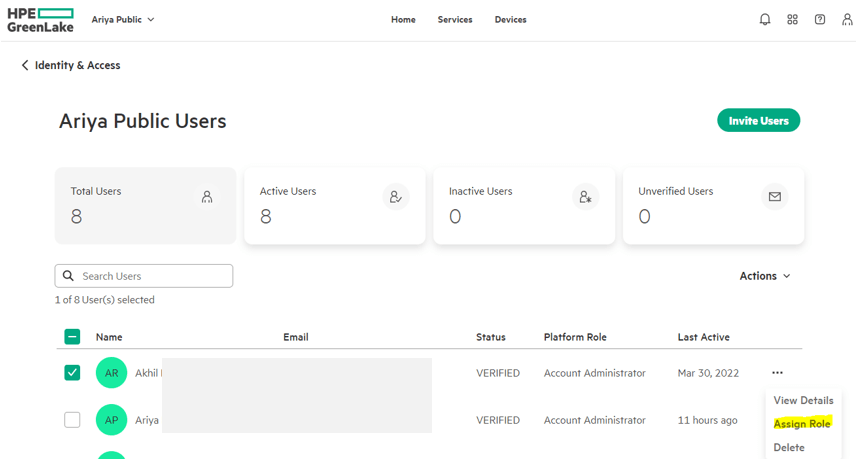Open the user profile icon
The width and height of the screenshot is (864, 468).
[848, 19]
